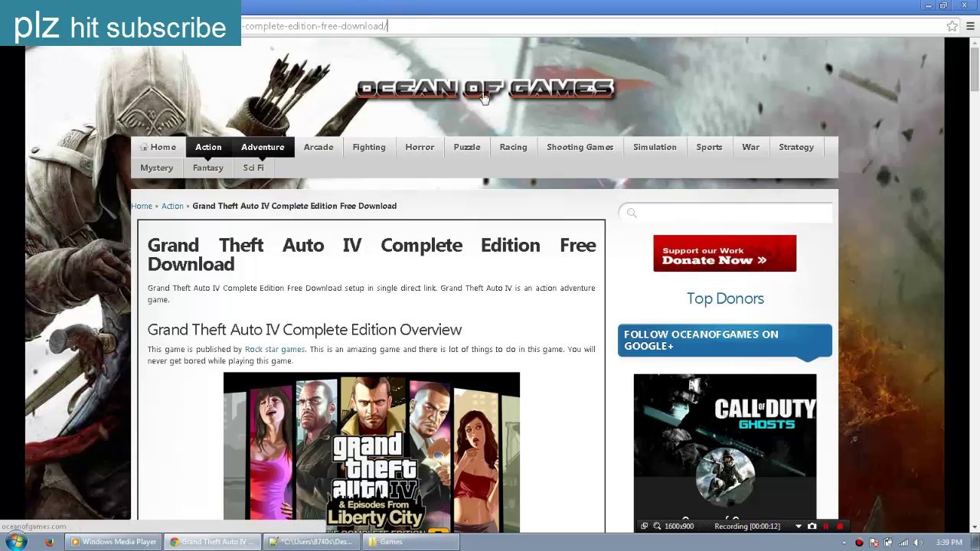Open the Arcade category
Screen dimensions: 980x551
[x=318, y=147]
